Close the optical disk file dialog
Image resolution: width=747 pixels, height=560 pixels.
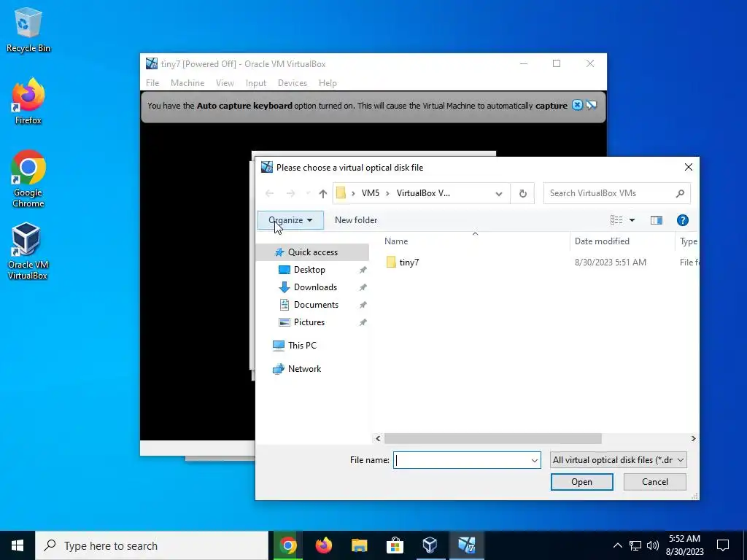tap(688, 167)
